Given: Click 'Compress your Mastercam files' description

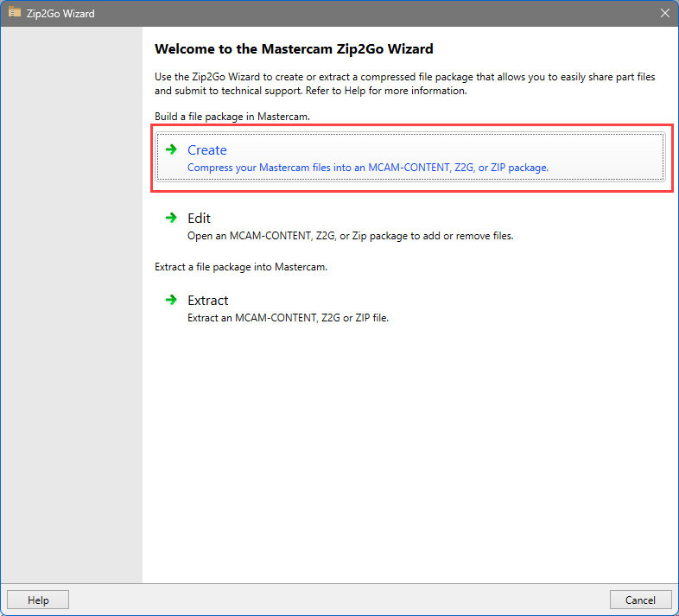Looking at the screenshot, I should (x=368, y=168).
